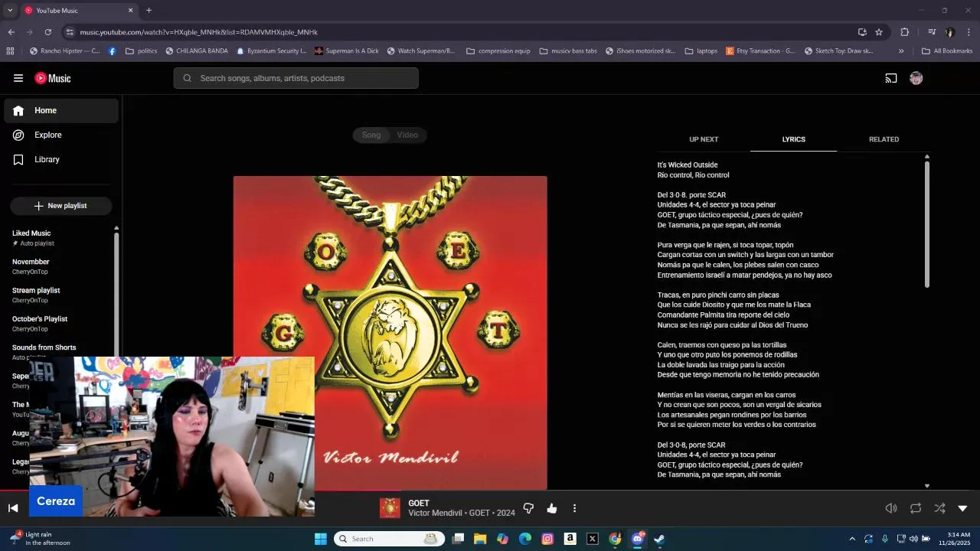Open the browser extensions puzzle icon
The image size is (980, 551).
click(x=904, y=32)
